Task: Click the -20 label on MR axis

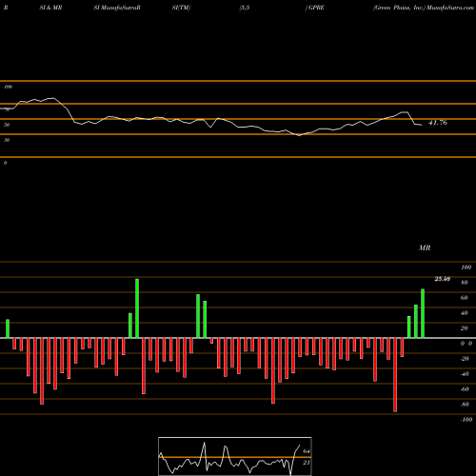Action: tap(465, 359)
